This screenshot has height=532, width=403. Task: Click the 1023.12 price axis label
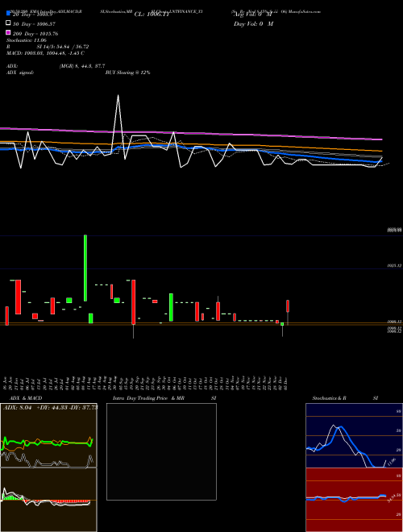pyautogui.click(x=394, y=266)
